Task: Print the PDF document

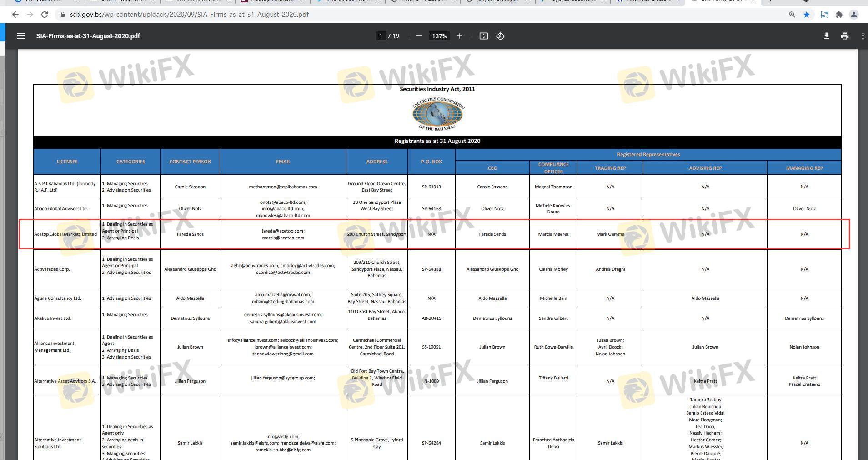Action: (845, 36)
